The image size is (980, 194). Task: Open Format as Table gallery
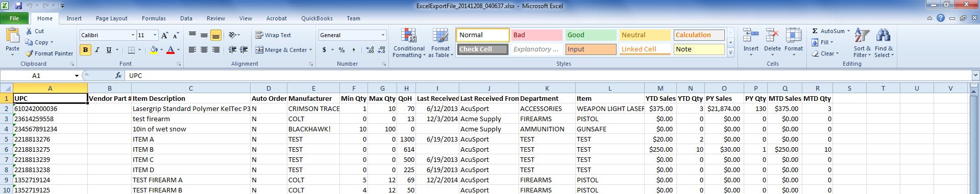(440, 43)
